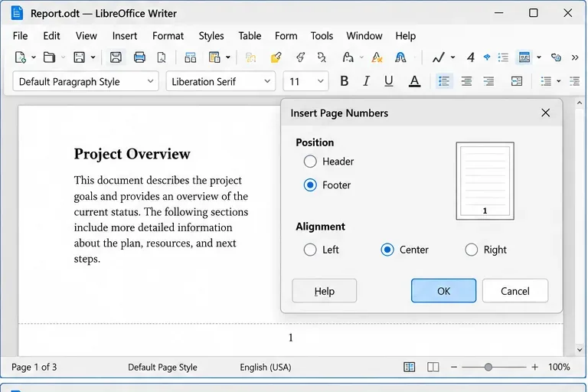Close the Insert Page Numbers dialog
588x392 pixels.
click(546, 113)
